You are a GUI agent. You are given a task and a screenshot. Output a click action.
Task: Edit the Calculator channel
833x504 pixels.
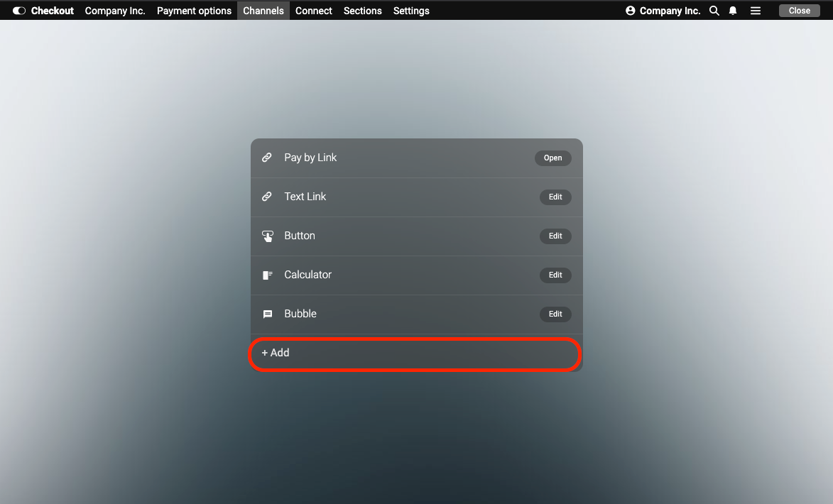[x=555, y=275]
